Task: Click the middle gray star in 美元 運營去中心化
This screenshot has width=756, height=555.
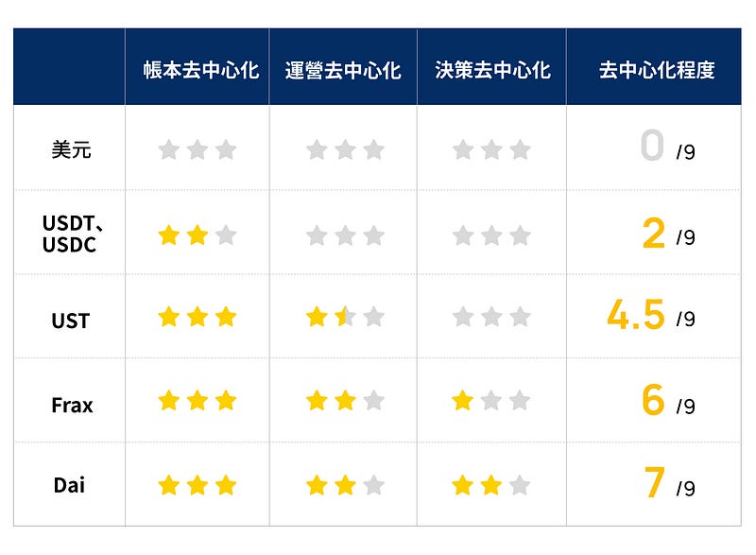Action: 345,149
